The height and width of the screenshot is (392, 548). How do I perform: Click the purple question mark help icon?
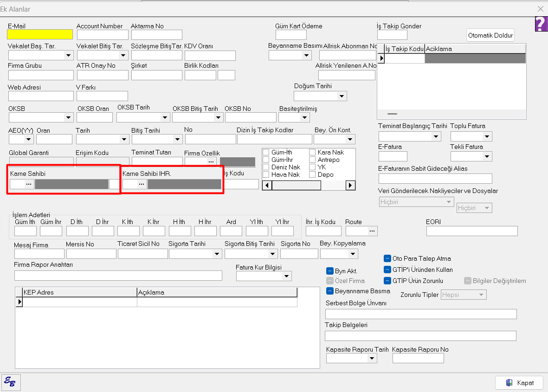[x=541, y=24]
